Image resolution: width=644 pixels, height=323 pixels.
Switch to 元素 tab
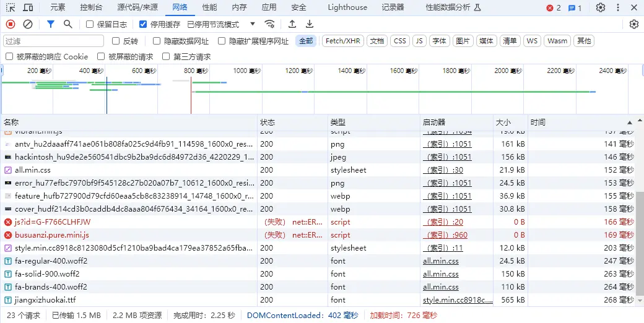pyautogui.click(x=58, y=7)
